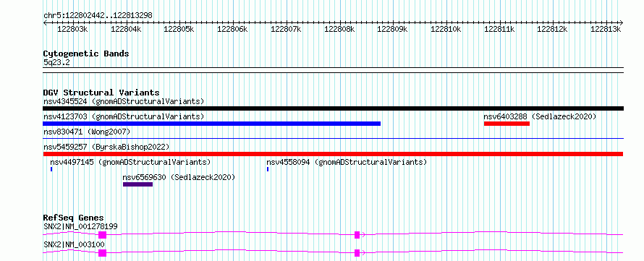Screen dimensions: 644x261
Task: Click the 122813k ruler position
Action: (606, 29)
